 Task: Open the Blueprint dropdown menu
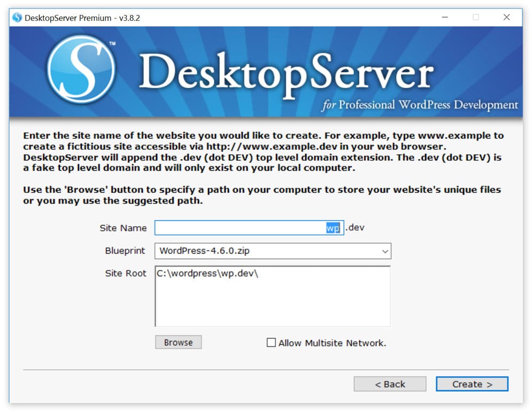point(273,251)
